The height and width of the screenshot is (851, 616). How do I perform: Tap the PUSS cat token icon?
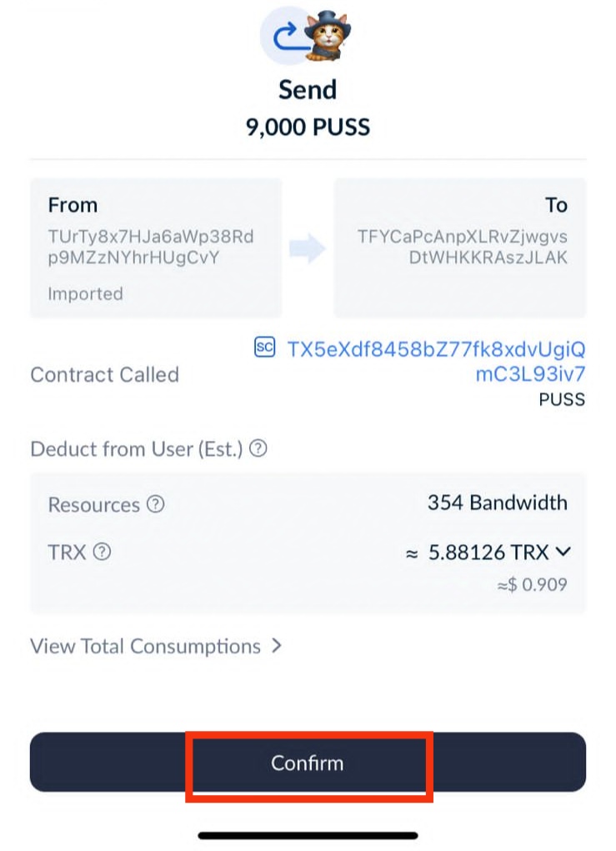(324, 37)
